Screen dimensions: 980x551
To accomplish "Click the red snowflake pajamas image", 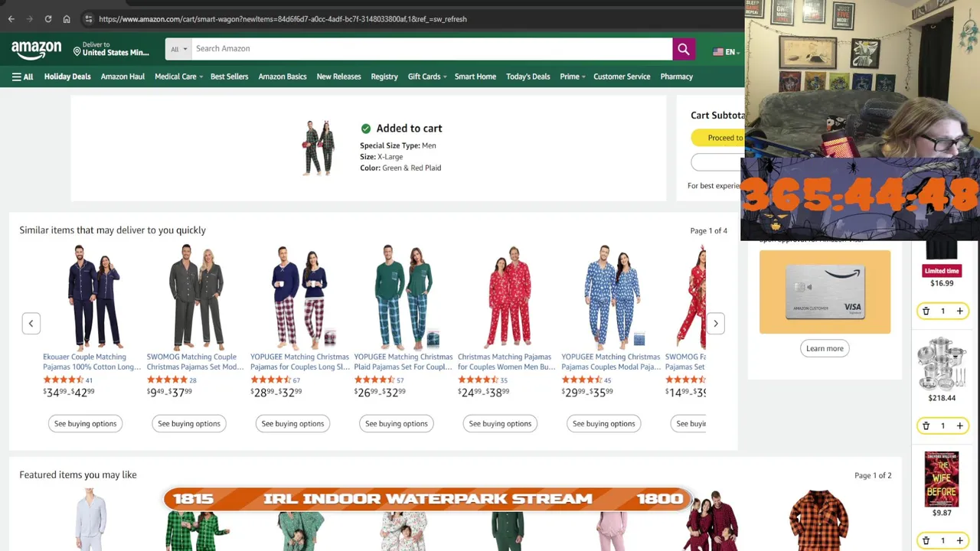I will click(x=508, y=297).
